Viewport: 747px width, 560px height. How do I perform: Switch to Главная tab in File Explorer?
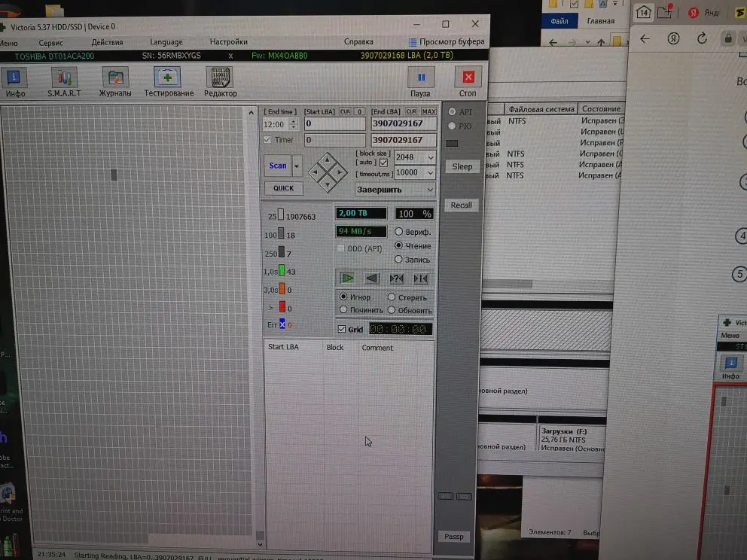point(601,21)
